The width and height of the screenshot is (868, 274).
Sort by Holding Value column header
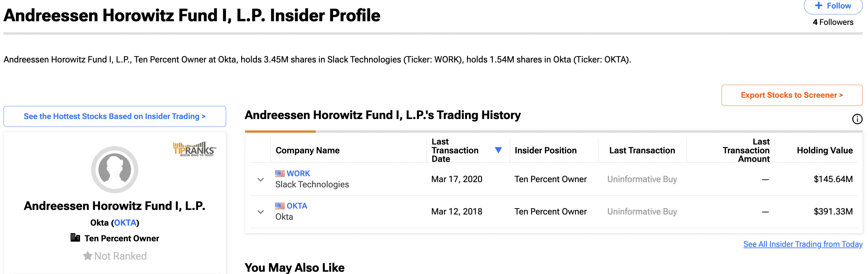click(824, 150)
